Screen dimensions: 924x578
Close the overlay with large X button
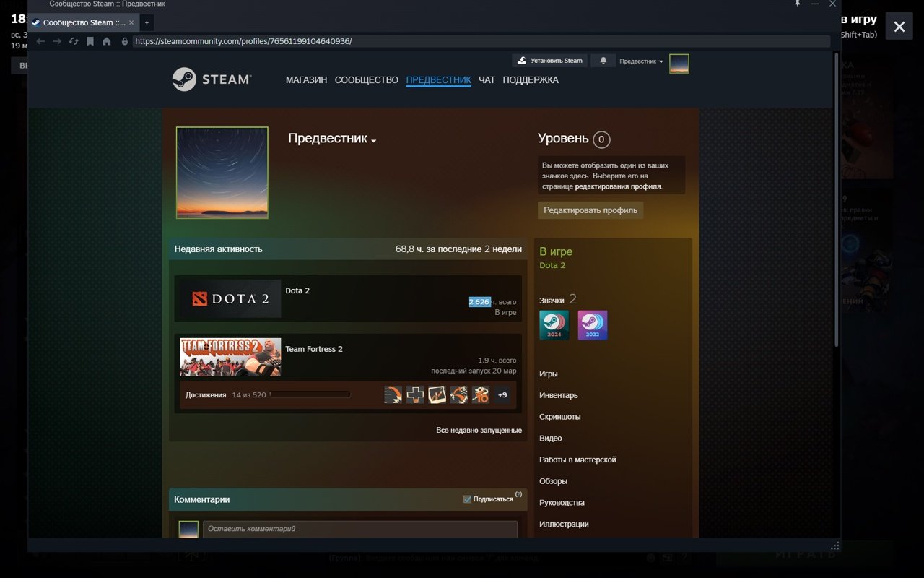pyautogui.click(x=899, y=27)
